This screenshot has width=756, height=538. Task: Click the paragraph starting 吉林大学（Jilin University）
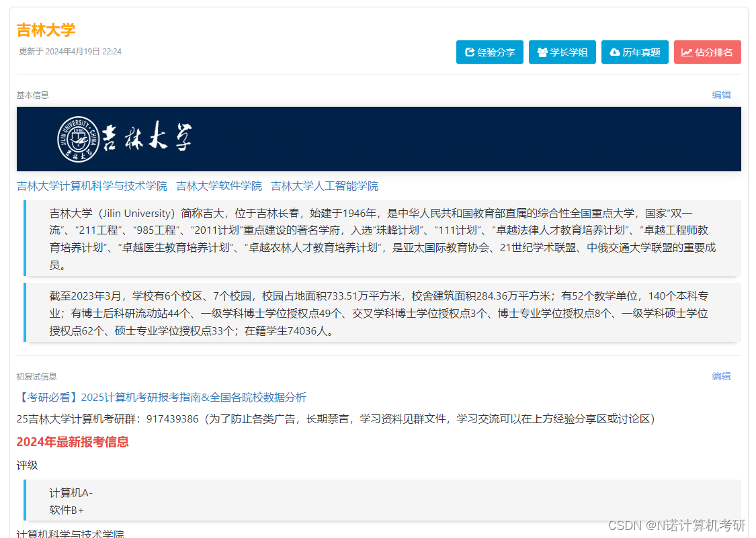(x=382, y=238)
